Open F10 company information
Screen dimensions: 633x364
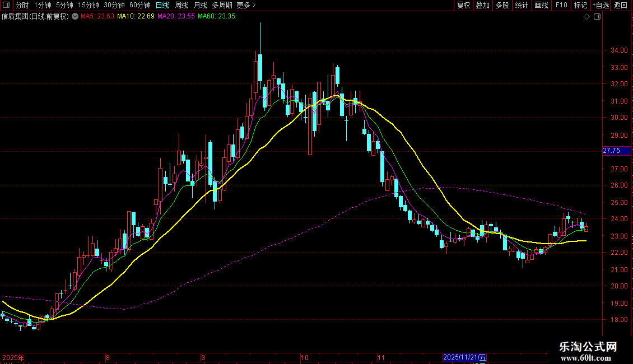(x=561, y=5)
